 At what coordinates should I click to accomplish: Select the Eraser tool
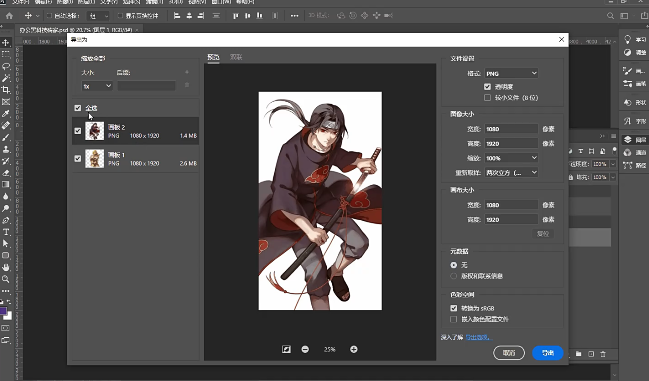click(6, 173)
